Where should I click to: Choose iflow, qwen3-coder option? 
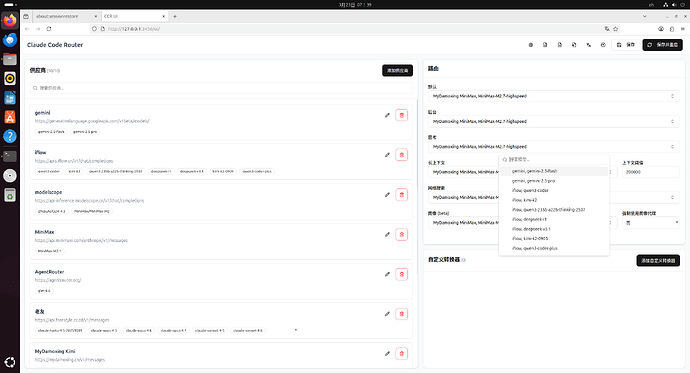pyautogui.click(x=554, y=190)
